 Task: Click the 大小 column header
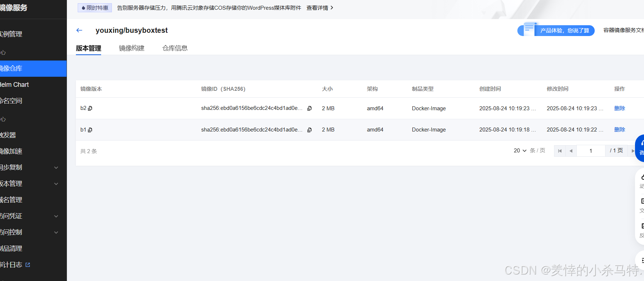coord(327,89)
